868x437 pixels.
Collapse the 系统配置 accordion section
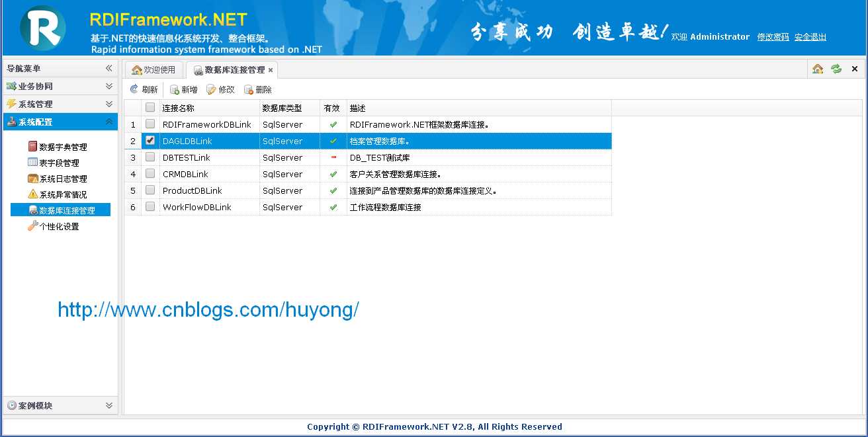click(x=109, y=122)
